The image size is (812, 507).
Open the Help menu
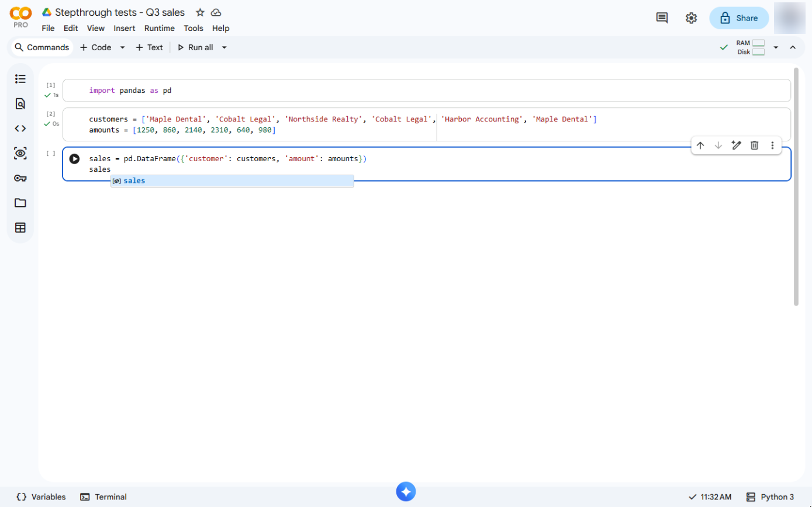click(221, 28)
